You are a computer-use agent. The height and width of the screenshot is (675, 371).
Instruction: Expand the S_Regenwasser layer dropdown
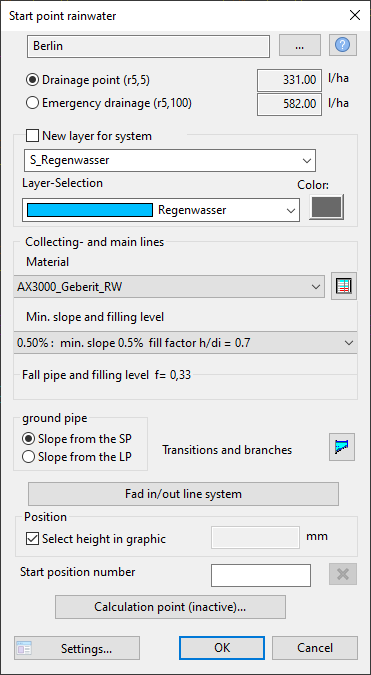[170, 161]
